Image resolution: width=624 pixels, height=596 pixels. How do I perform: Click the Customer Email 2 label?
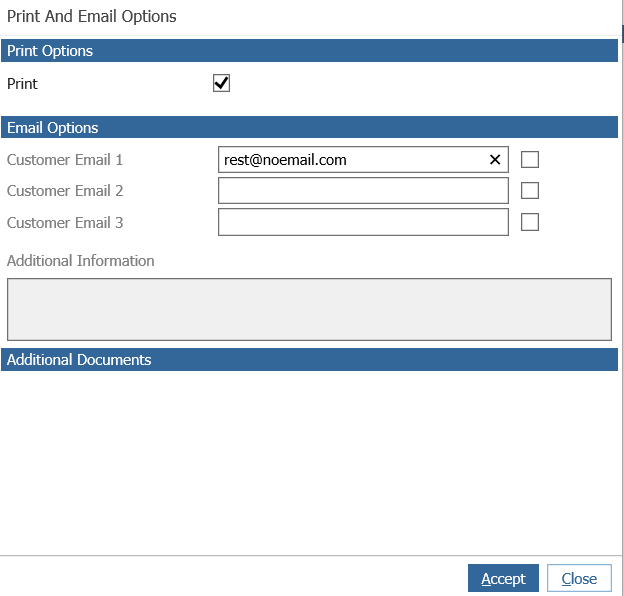pyautogui.click(x=65, y=191)
